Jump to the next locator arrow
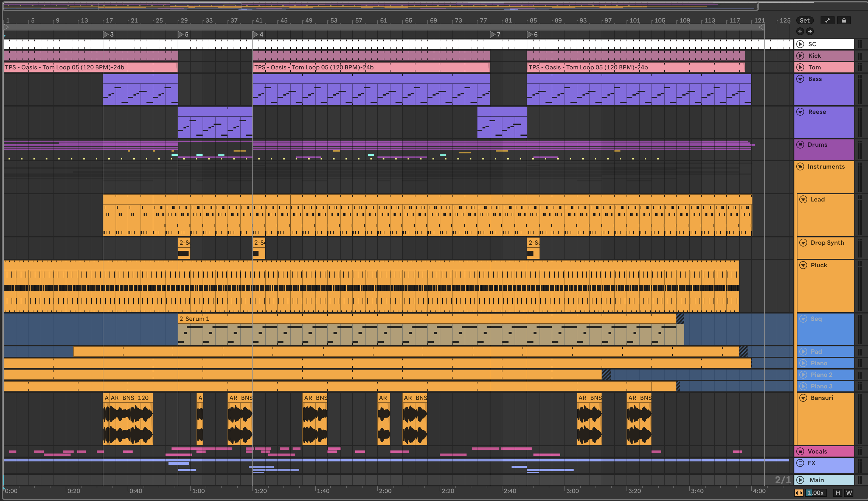This screenshot has width=868, height=501. (x=810, y=31)
